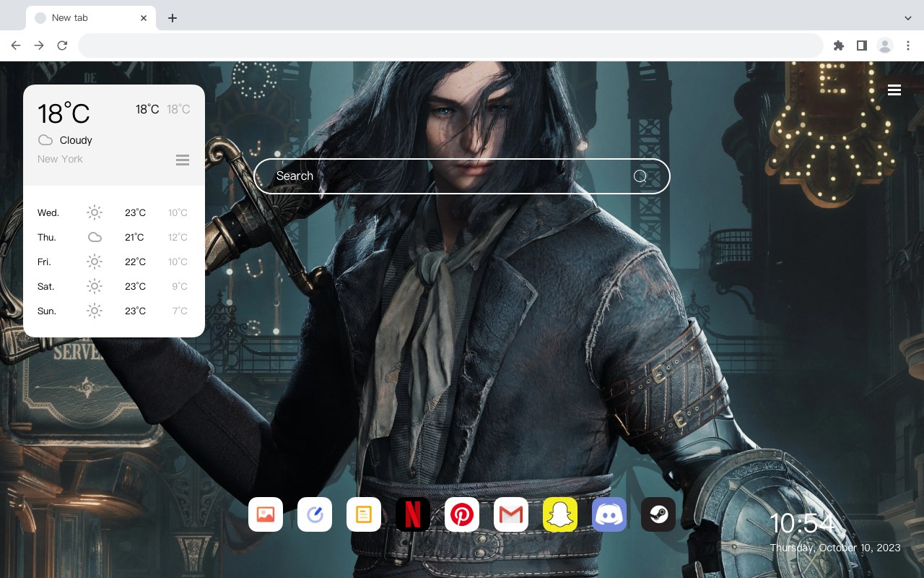Launch the Pinterest shortcut
Image resolution: width=924 pixels, height=578 pixels.
click(462, 514)
